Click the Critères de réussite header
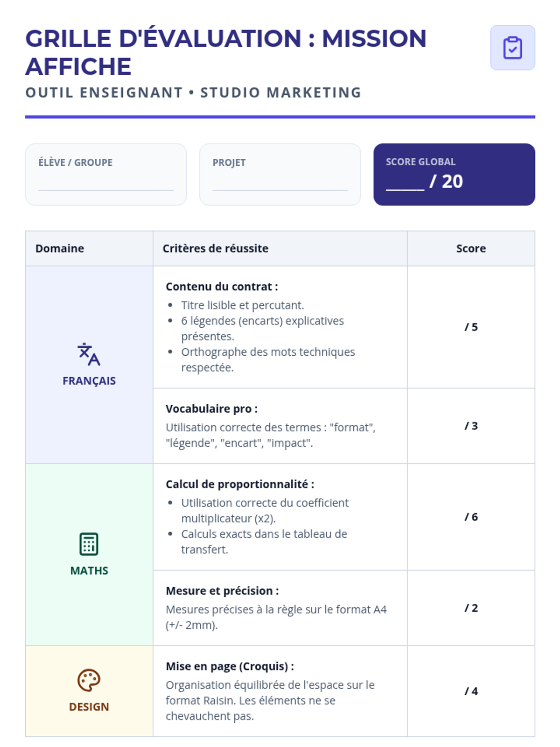 click(x=215, y=248)
